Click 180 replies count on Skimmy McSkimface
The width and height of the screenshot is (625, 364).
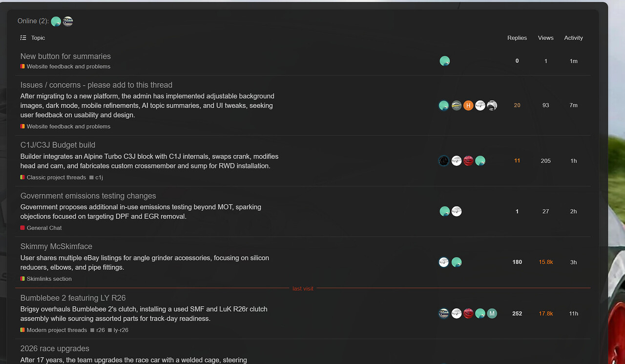[517, 262]
